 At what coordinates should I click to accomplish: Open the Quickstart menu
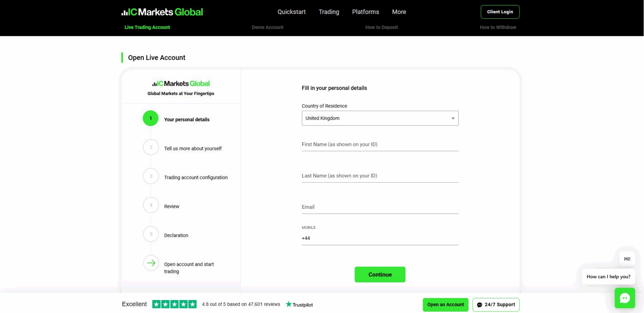[x=291, y=12]
